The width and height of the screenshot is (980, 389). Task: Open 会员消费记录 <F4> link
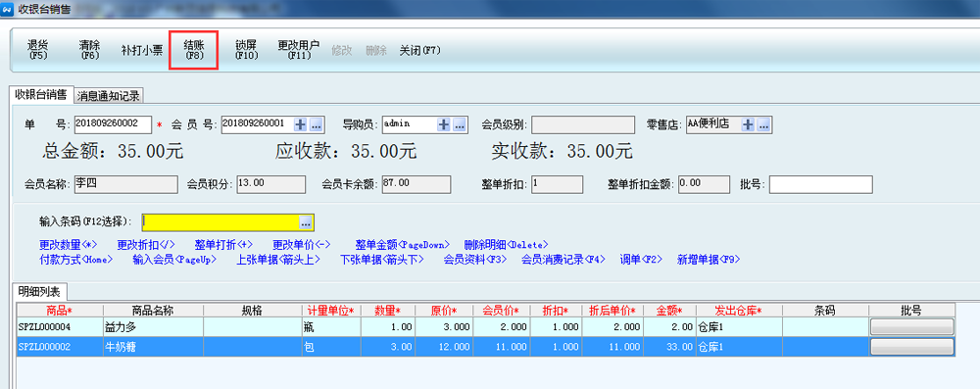(563, 259)
